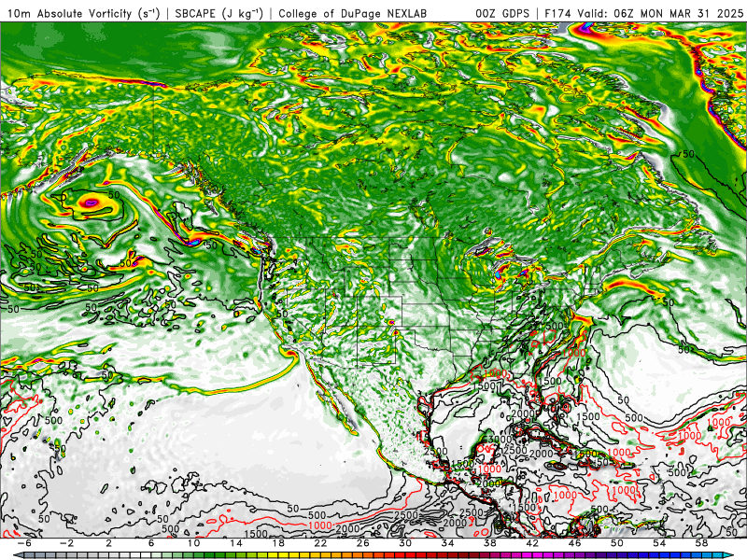Click the grey left arrow end of the color bar
The image size is (747, 560).
tap(18, 555)
